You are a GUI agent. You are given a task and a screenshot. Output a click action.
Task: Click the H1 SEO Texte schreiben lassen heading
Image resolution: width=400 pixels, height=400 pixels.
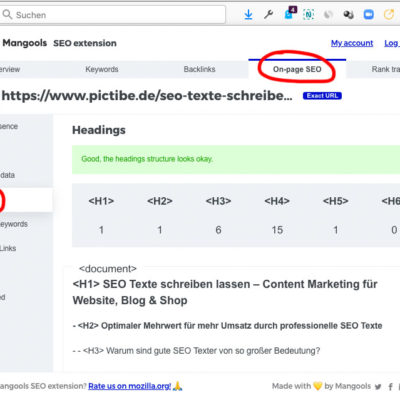(225, 292)
